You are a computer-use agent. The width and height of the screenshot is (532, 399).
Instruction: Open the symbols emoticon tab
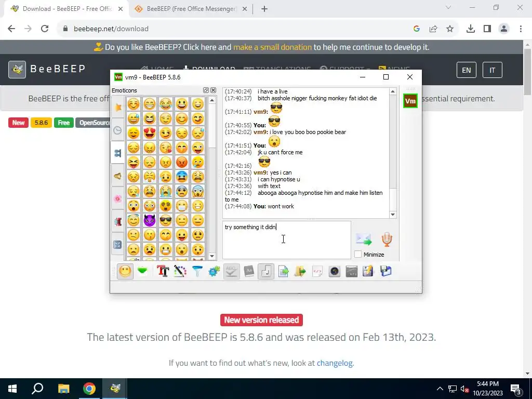[118, 244]
